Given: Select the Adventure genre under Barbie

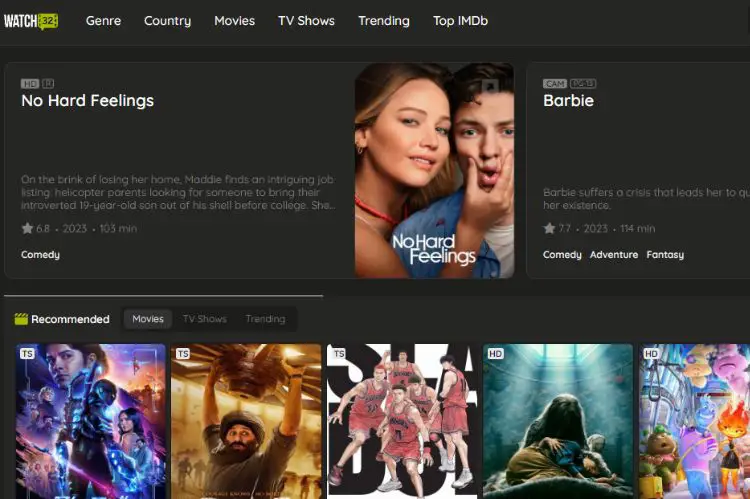Looking at the screenshot, I should tap(614, 255).
